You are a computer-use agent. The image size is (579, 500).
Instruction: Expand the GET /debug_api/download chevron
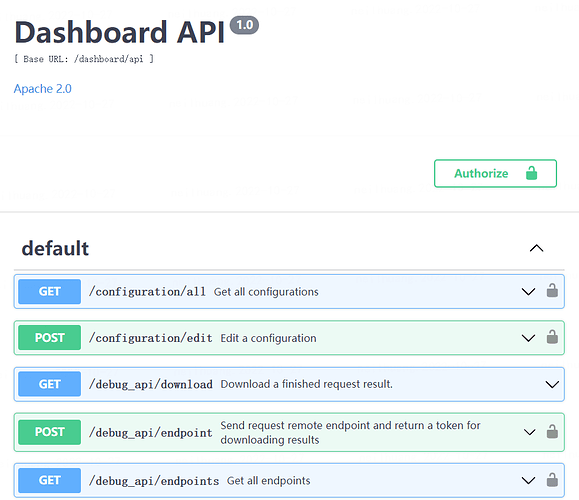552,384
